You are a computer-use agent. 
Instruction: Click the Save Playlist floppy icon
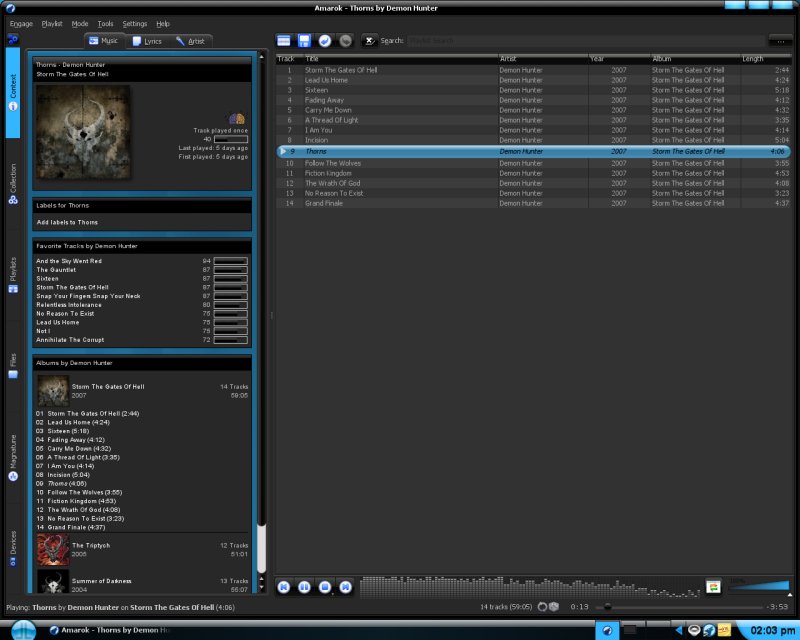pyautogui.click(x=304, y=41)
